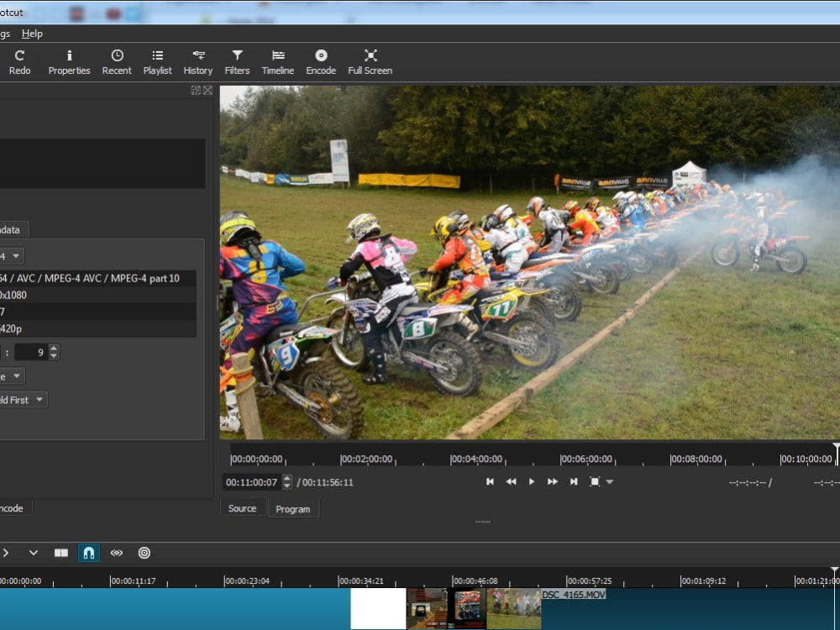This screenshot has height=630, width=840.
Task: Click player ruler mark 00:06:00:00
Action: [x=586, y=459]
